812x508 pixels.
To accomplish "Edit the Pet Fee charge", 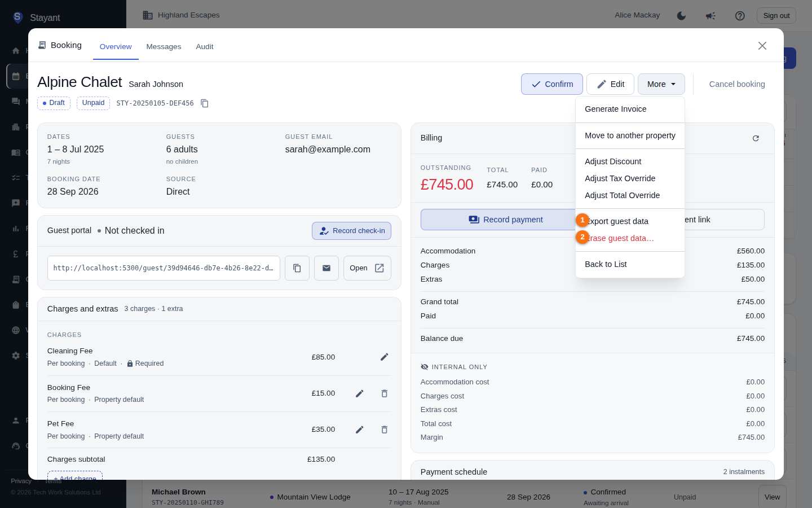I will tap(360, 430).
